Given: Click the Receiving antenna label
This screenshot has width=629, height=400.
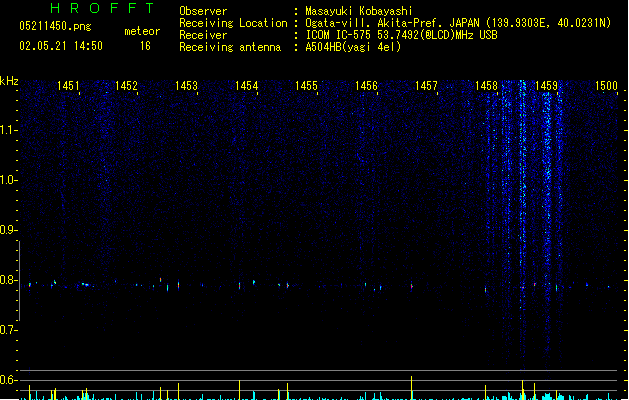Looking at the screenshot, I should pyautogui.click(x=230, y=47).
